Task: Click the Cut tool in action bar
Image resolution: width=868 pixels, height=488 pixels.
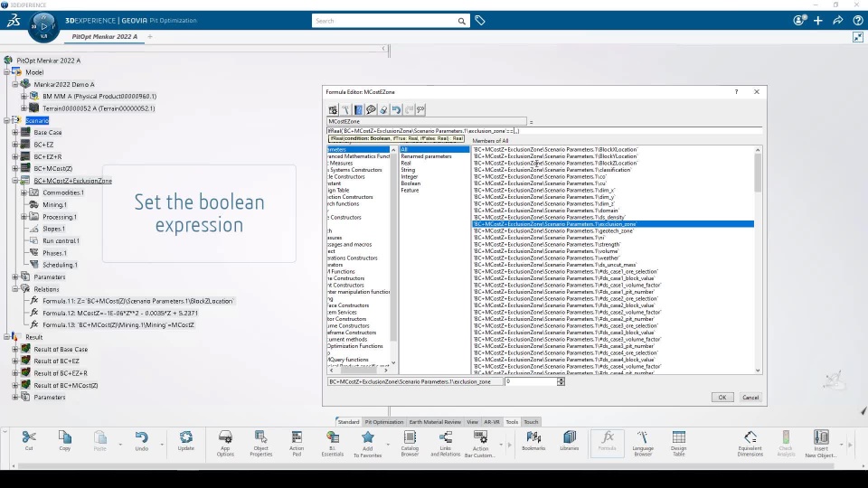Action: click(29, 442)
